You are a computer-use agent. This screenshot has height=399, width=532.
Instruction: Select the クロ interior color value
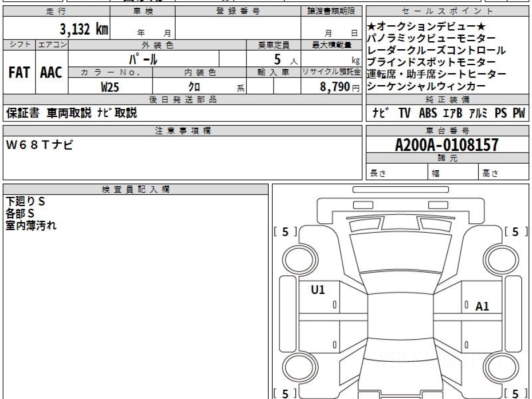pyautogui.click(x=195, y=86)
